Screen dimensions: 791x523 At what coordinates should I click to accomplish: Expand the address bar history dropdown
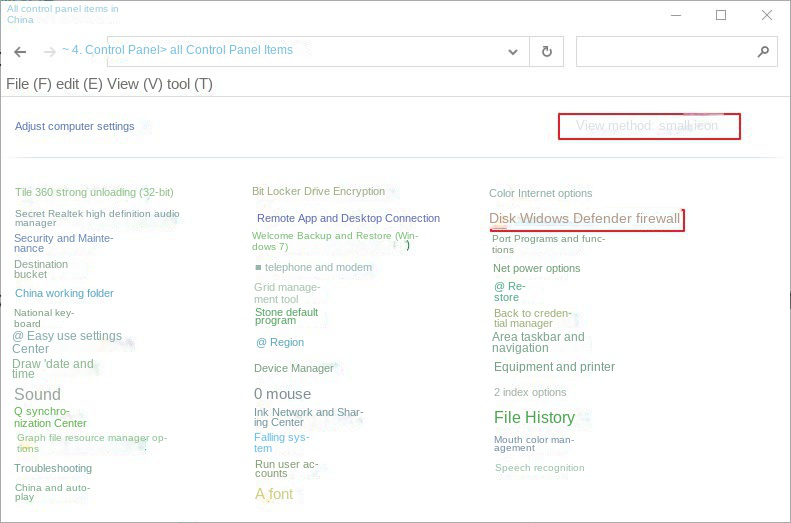point(513,52)
